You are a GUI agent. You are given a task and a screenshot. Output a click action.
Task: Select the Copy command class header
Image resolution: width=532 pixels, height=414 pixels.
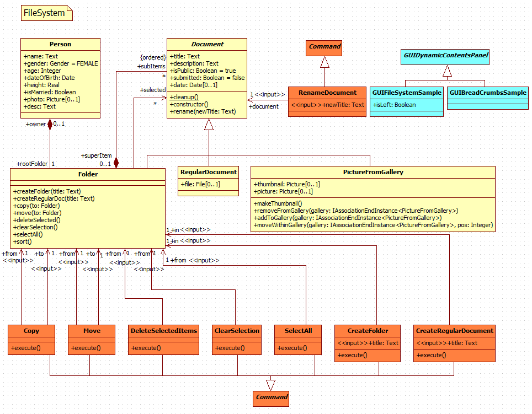point(31,331)
